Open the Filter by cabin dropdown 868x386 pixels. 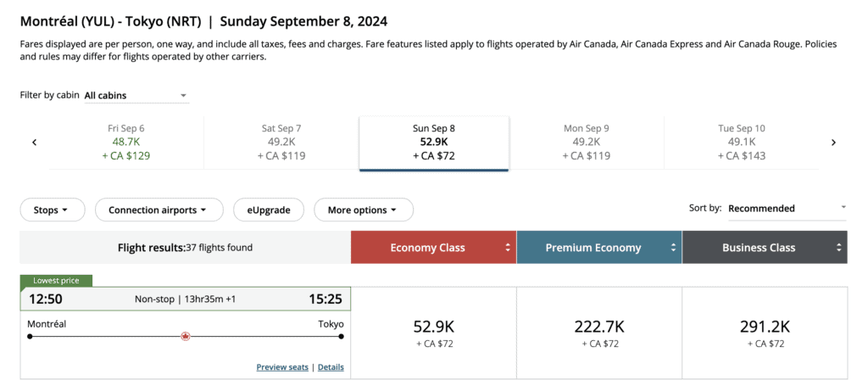tap(136, 96)
